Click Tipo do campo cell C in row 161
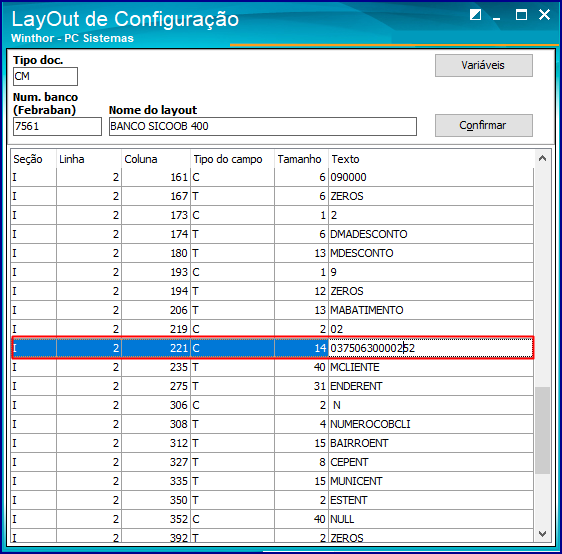The width and height of the screenshot is (562, 554). pos(233,177)
